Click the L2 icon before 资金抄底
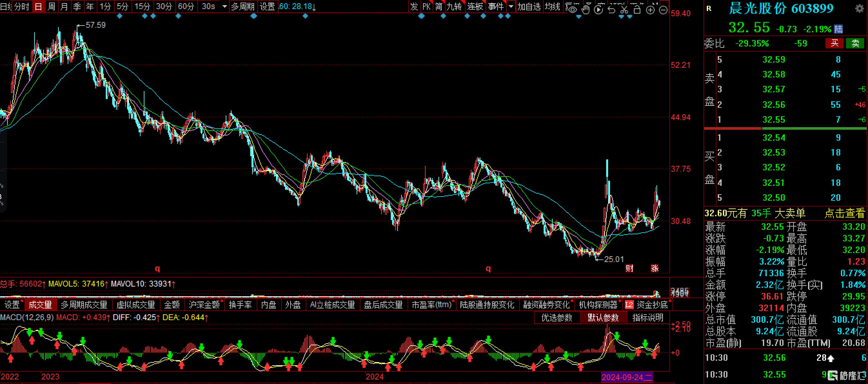 629,305
